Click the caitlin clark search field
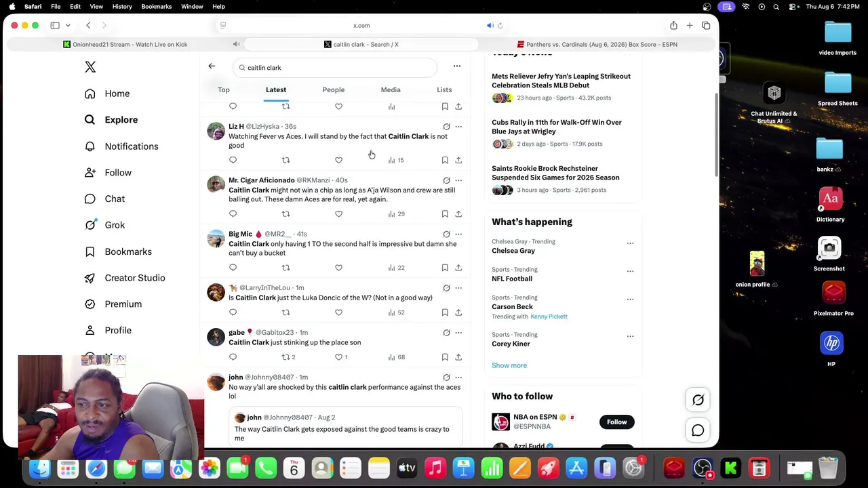Viewport: 868px width, 488px height. coord(335,68)
